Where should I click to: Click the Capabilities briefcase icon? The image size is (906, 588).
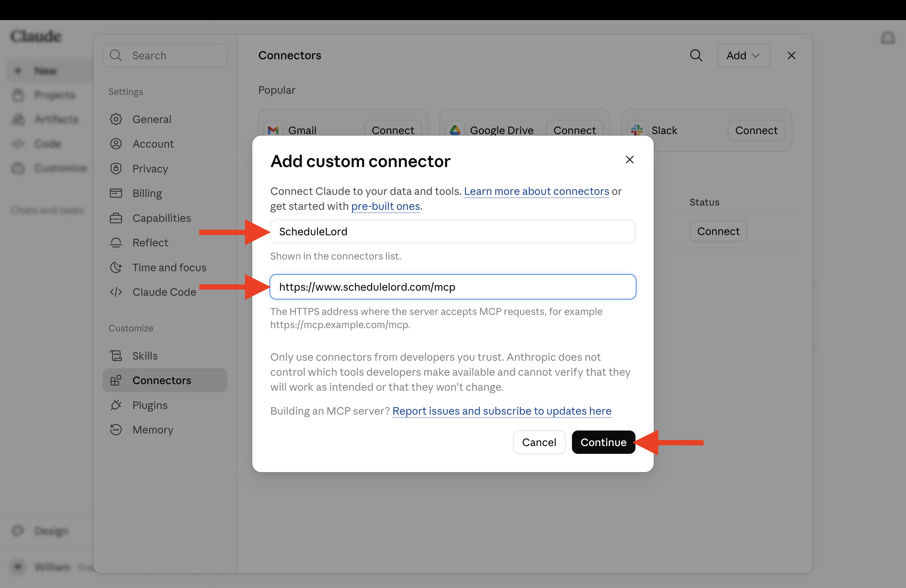pyautogui.click(x=116, y=218)
